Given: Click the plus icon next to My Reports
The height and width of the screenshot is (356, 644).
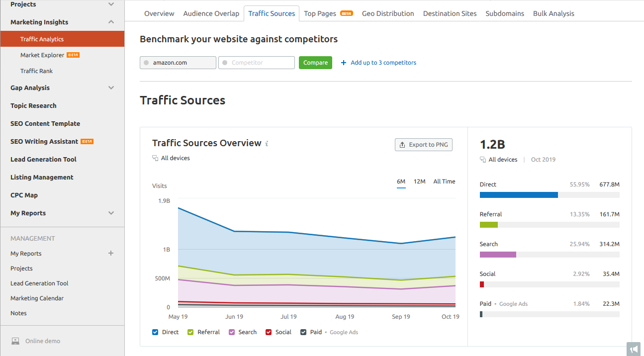Looking at the screenshot, I should point(110,254).
